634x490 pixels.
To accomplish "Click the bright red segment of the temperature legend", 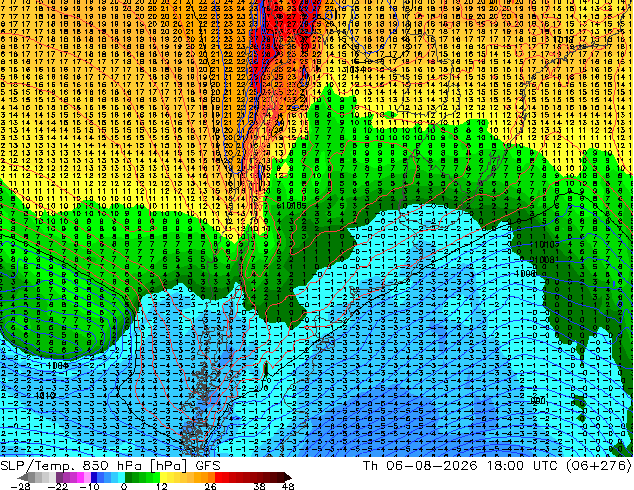I will point(218,477).
